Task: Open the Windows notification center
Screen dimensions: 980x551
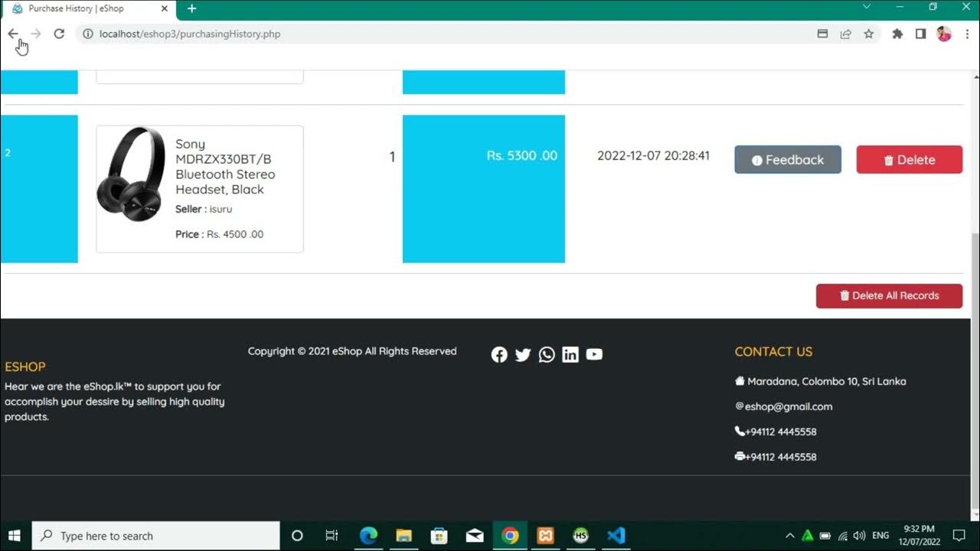Action: click(x=959, y=536)
